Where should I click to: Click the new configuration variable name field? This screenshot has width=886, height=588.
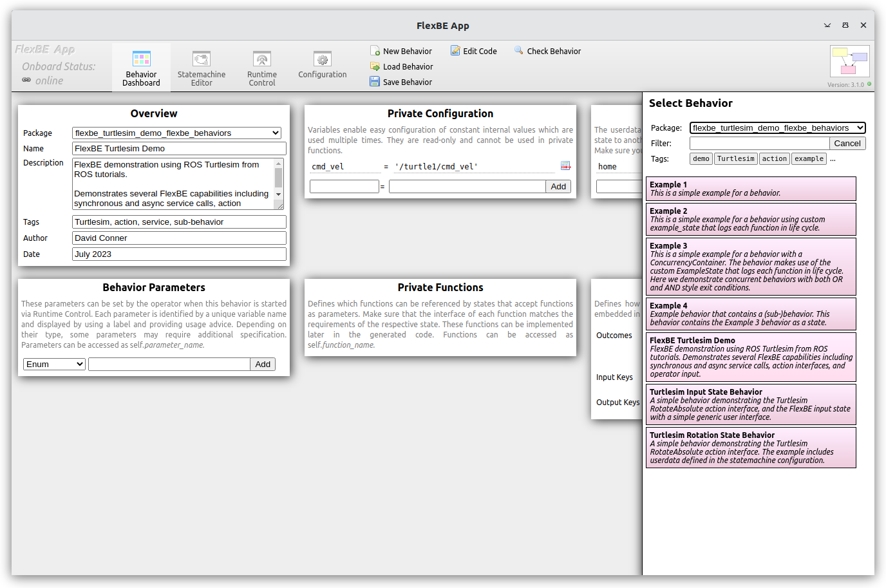[344, 187]
